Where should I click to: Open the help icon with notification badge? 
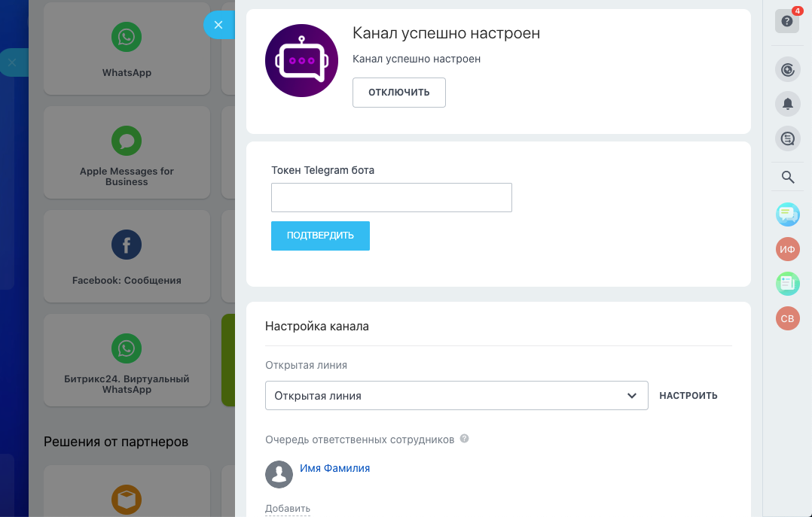pyautogui.click(x=787, y=22)
